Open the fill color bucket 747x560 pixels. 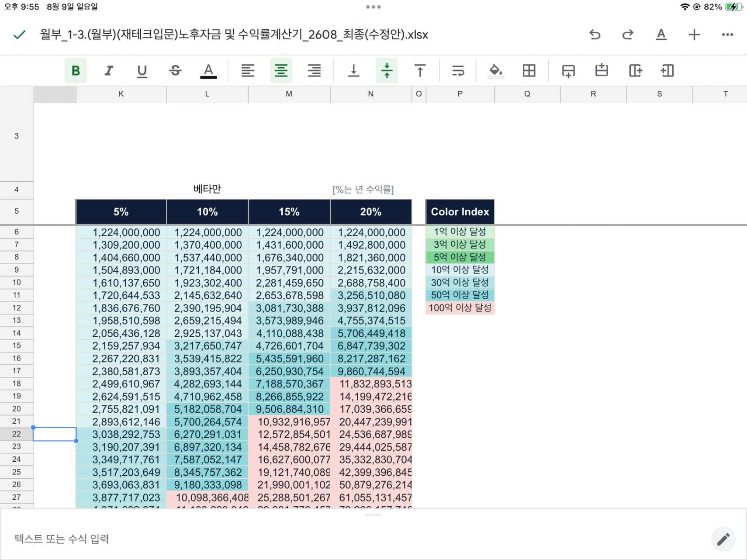pyautogui.click(x=495, y=70)
